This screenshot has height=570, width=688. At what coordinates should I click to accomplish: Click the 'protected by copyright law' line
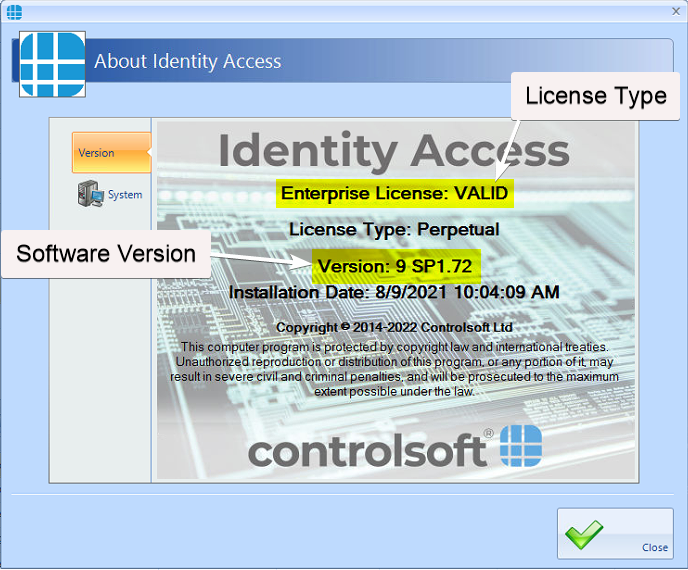click(395, 347)
